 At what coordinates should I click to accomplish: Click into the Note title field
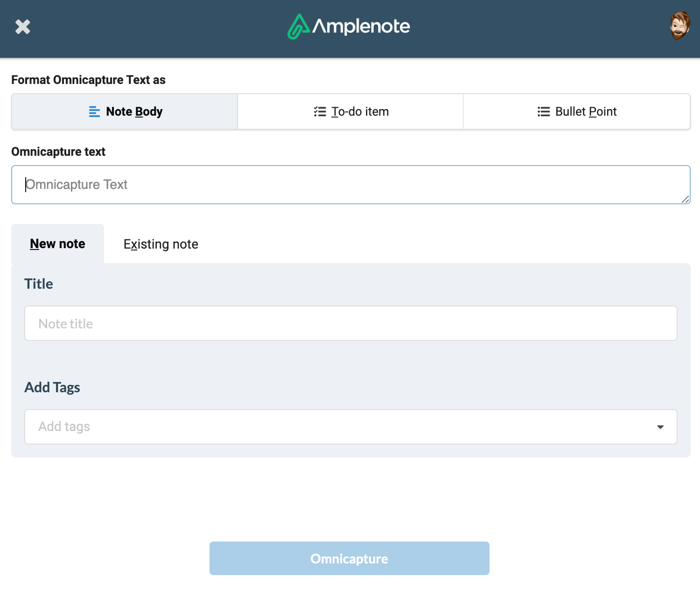(x=351, y=323)
